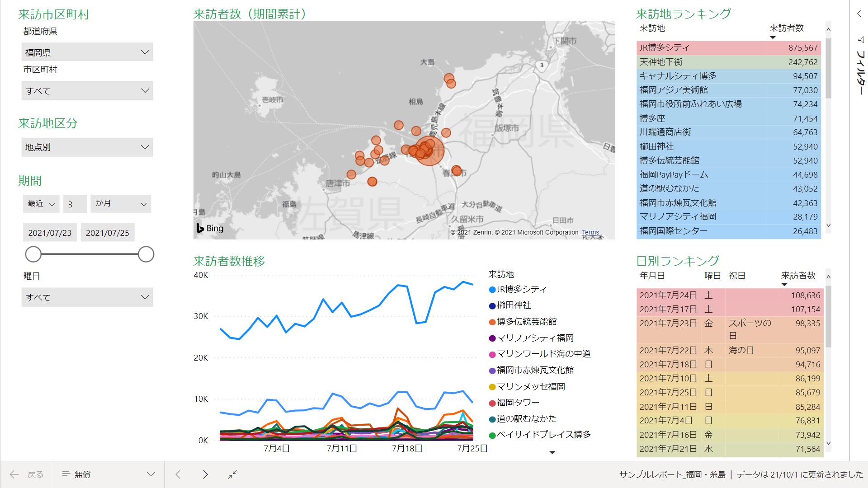Open the 市区町村 すべて dropdown
The image size is (868, 488).
87,91
